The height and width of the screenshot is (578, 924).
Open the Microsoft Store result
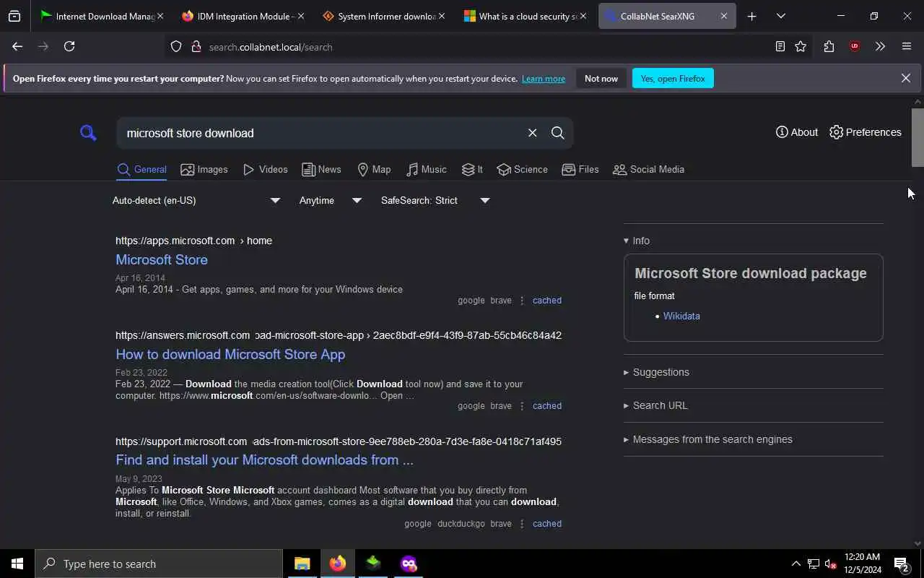(x=162, y=259)
